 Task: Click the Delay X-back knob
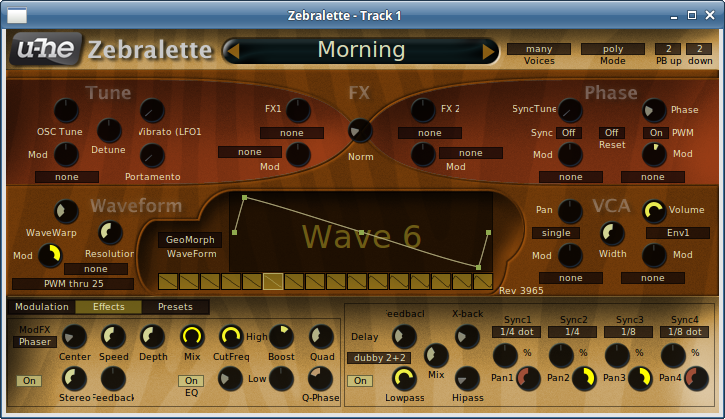point(467,337)
